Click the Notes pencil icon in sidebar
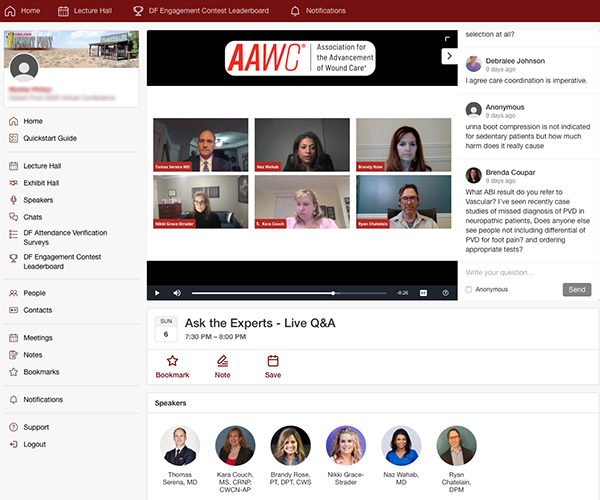Viewport: 600px width, 500px height. pyautogui.click(x=13, y=355)
